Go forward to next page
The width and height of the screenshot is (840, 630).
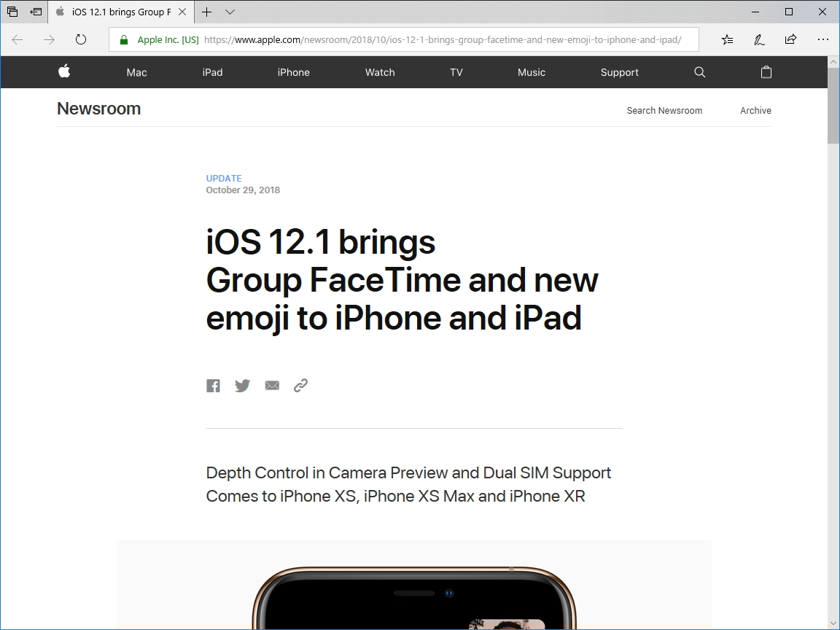click(x=49, y=39)
